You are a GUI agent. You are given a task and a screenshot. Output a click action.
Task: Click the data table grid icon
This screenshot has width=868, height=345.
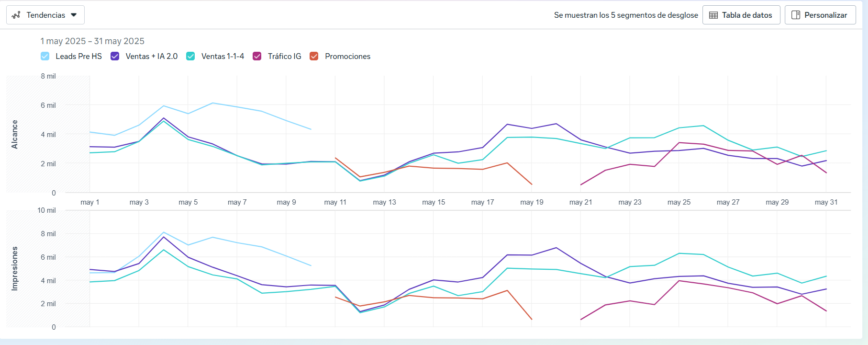(713, 15)
